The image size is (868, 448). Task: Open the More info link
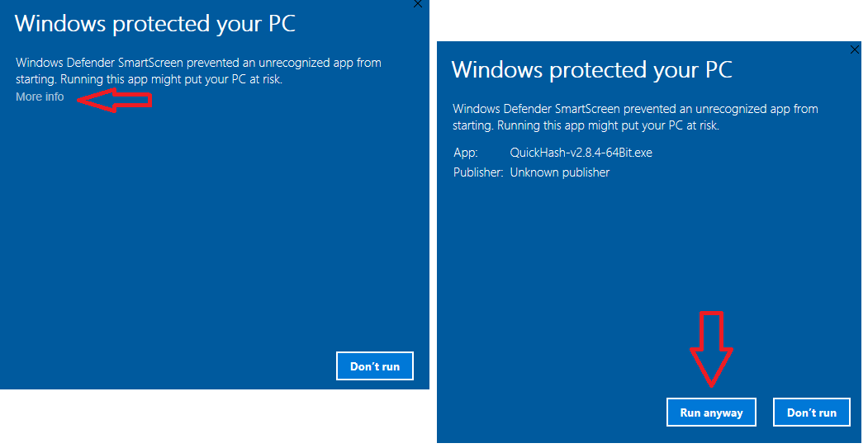pyautogui.click(x=40, y=97)
